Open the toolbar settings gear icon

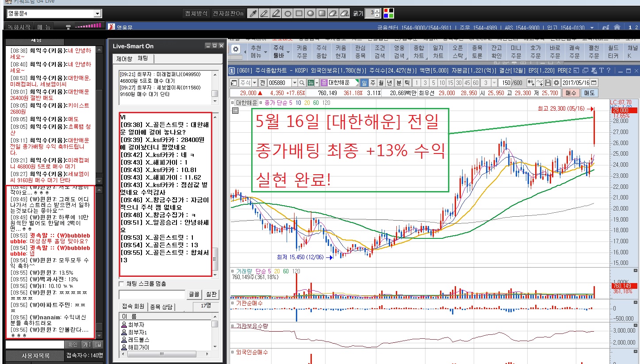pos(236,49)
